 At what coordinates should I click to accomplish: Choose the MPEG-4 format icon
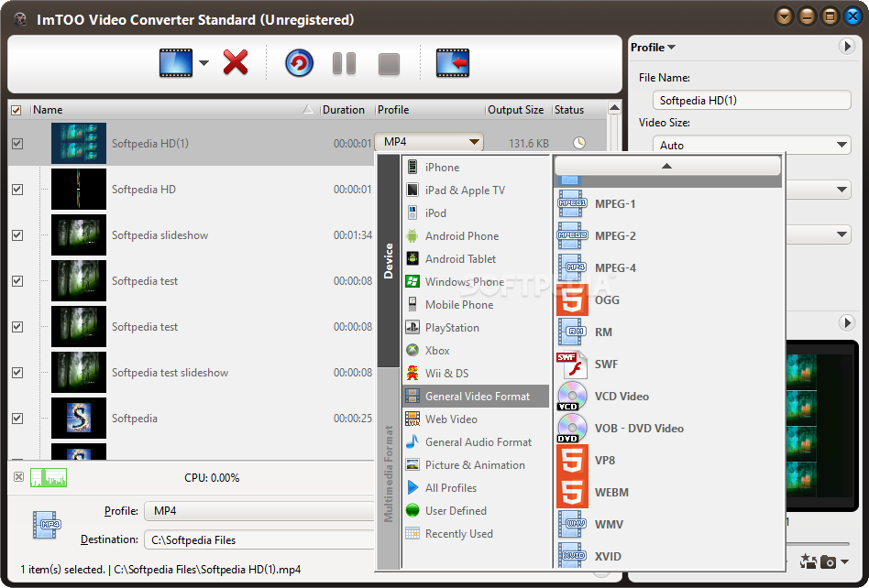pyautogui.click(x=572, y=268)
